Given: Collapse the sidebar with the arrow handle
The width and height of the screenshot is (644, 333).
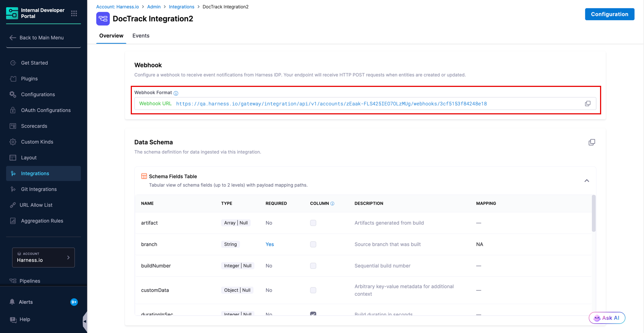Looking at the screenshot, I should tap(85, 321).
